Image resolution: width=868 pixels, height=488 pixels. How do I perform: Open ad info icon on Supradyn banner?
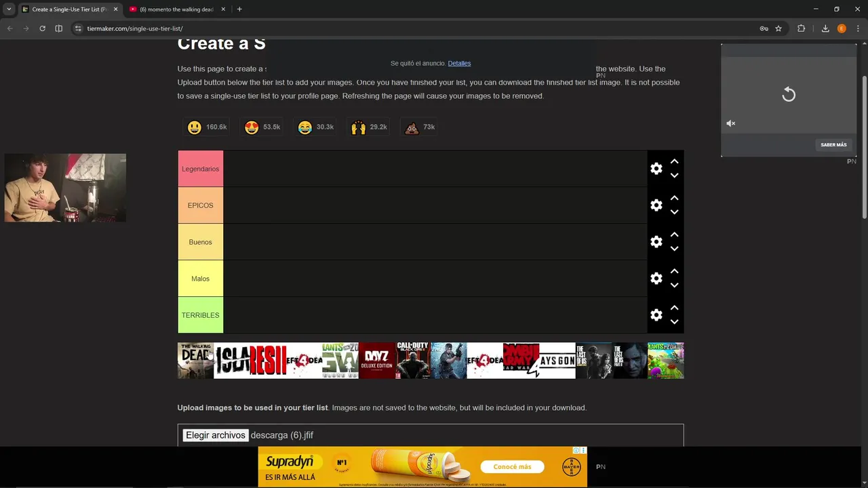tap(576, 450)
